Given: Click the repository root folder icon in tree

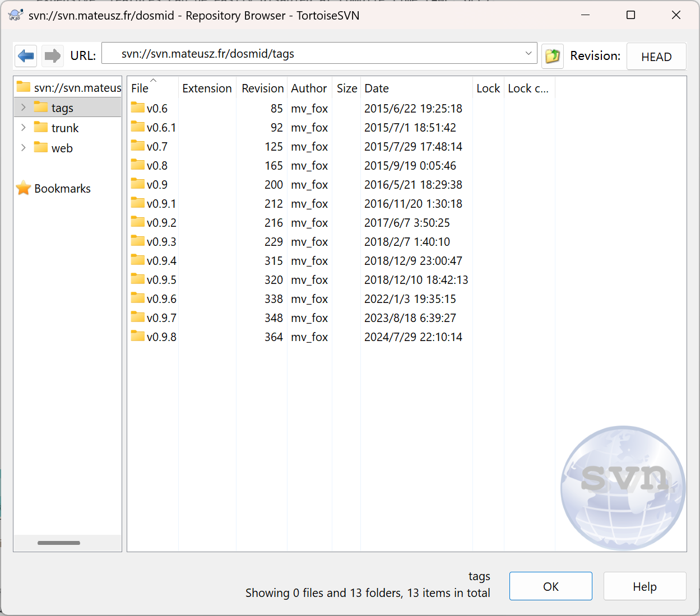Looking at the screenshot, I should point(24,87).
